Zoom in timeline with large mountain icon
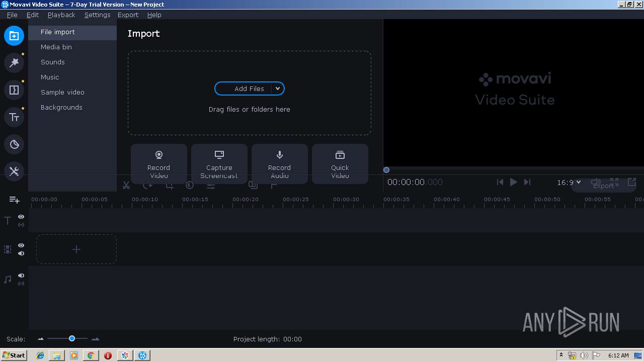The height and width of the screenshot is (362, 644). [x=95, y=339]
